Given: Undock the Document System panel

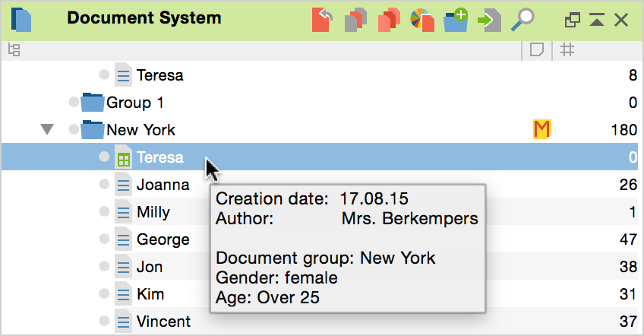Looking at the screenshot, I should click(572, 19).
